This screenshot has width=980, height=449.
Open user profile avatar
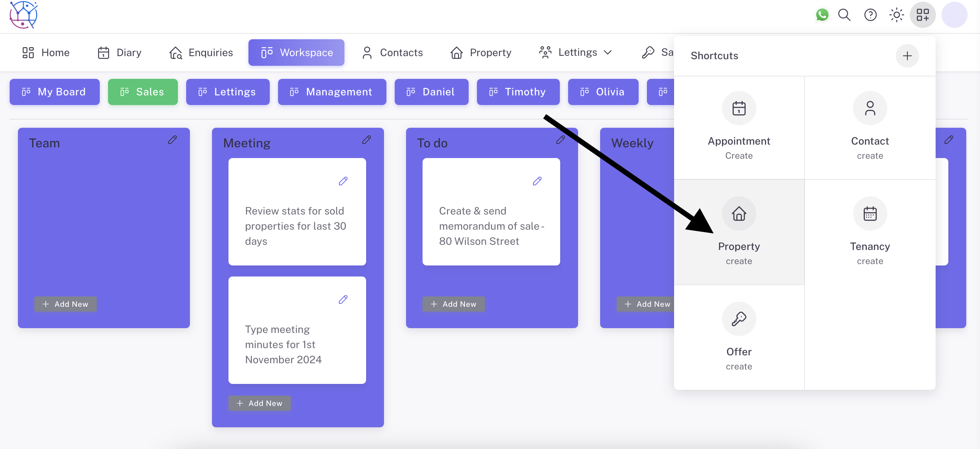[x=954, y=15]
